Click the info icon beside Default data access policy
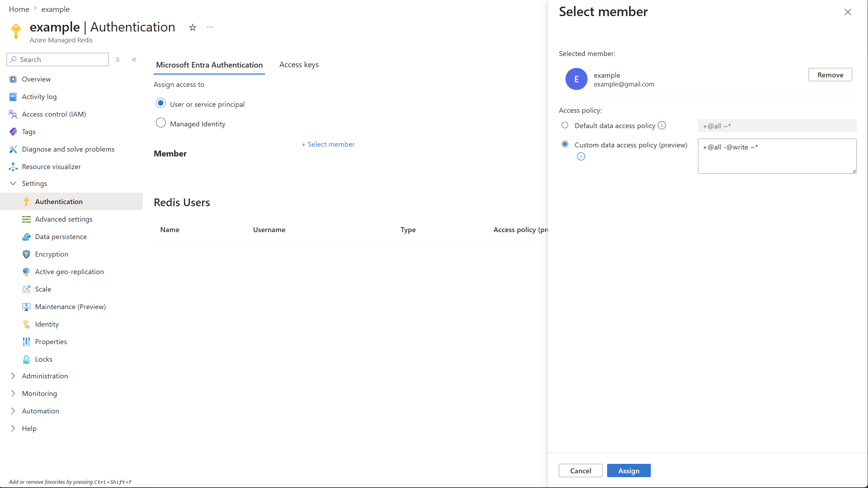This screenshot has height=488, width=868. (662, 125)
